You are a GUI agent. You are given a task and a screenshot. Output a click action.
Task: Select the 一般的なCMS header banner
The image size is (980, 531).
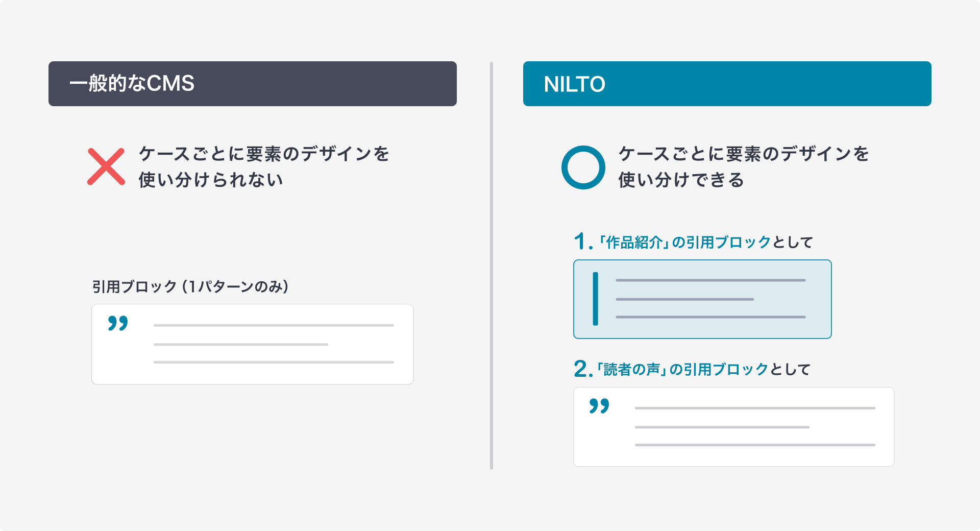252,84
